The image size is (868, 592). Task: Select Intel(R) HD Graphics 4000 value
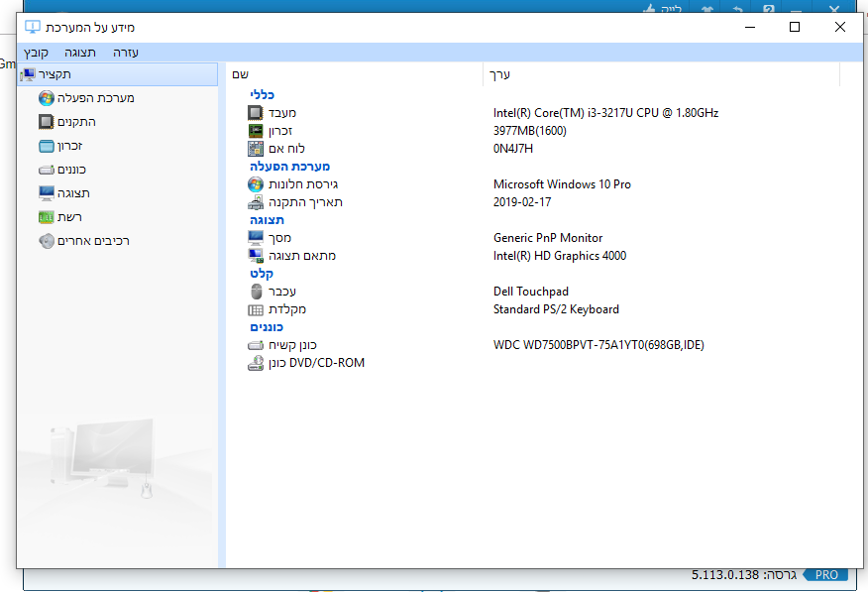(560, 255)
